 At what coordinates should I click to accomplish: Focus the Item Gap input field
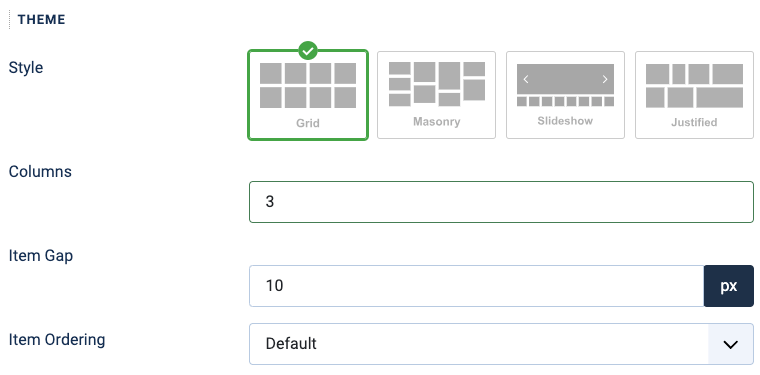coord(476,286)
